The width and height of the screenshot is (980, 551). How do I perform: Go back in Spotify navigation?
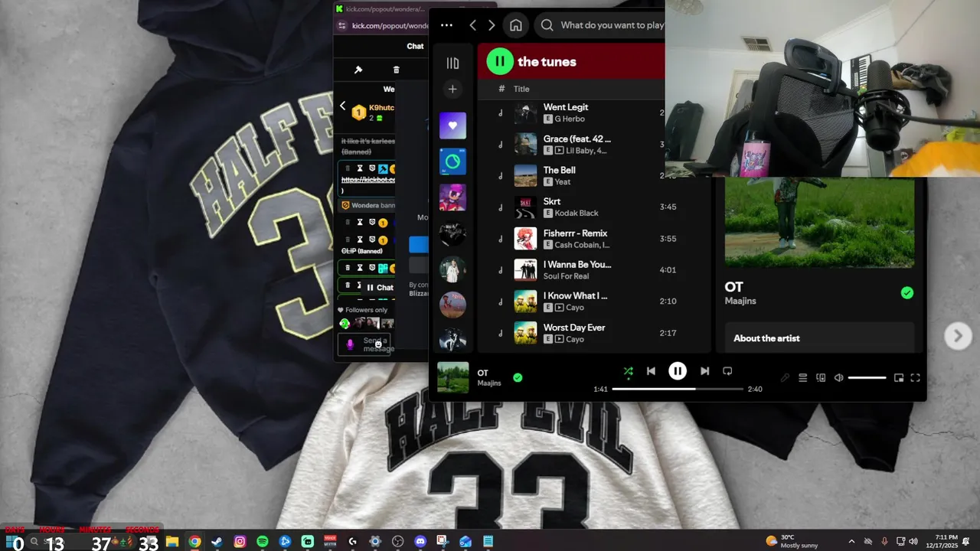[x=473, y=25]
